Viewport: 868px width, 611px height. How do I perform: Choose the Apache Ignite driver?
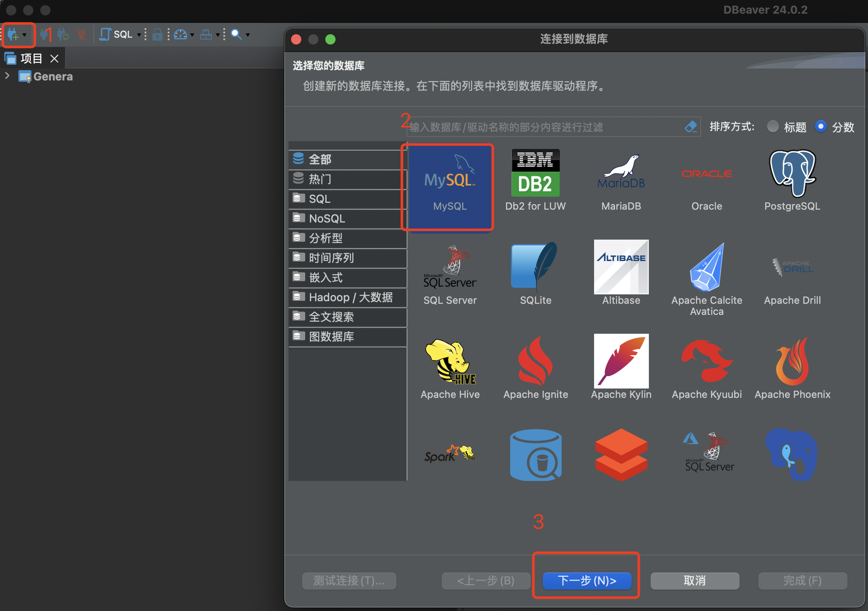coord(535,369)
